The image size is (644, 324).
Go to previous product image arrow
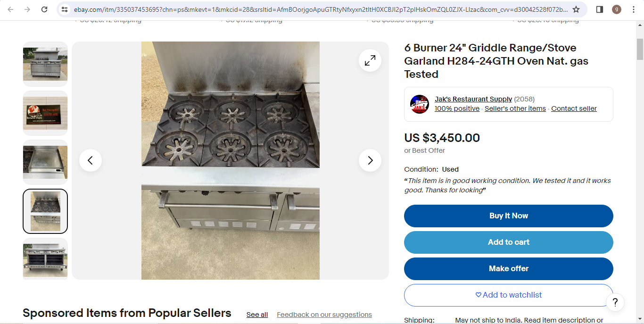pyautogui.click(x=91, y=160)
